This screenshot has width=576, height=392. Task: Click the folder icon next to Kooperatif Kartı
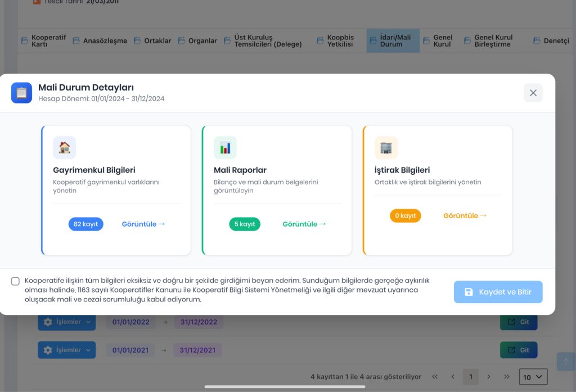(x=25, y=41)
